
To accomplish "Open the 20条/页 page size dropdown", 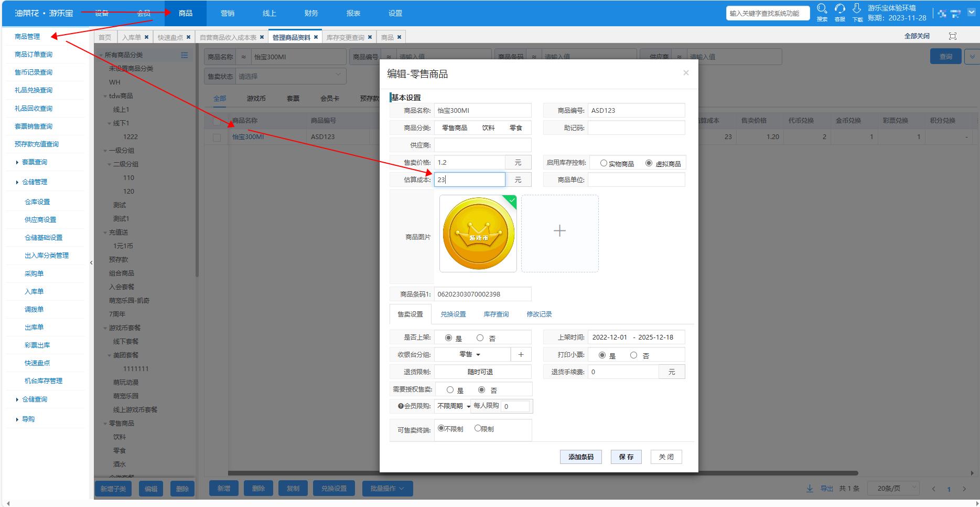I will pyautogui.click(x=893, y=489).
